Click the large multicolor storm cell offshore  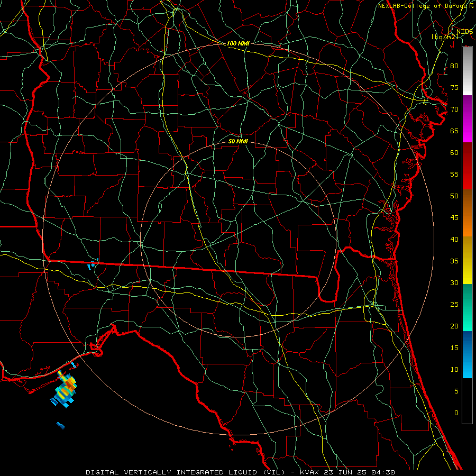64,390
